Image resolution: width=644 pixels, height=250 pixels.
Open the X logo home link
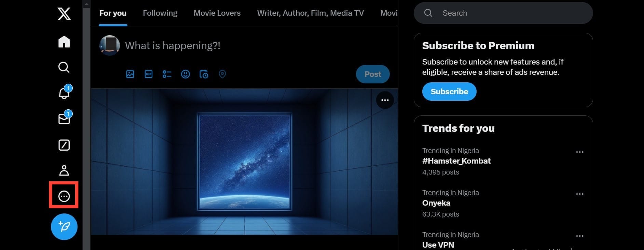(64, 14)
